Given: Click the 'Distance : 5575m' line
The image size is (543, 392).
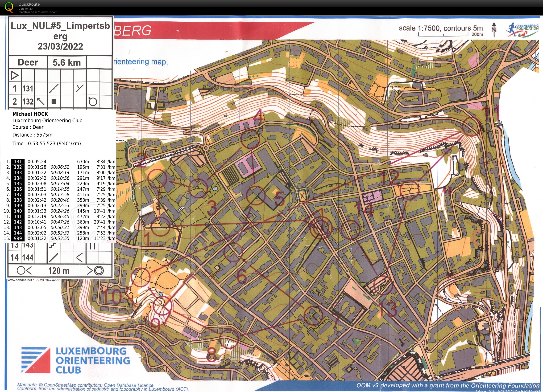Looking at the screenshot, I should (32, 135).
